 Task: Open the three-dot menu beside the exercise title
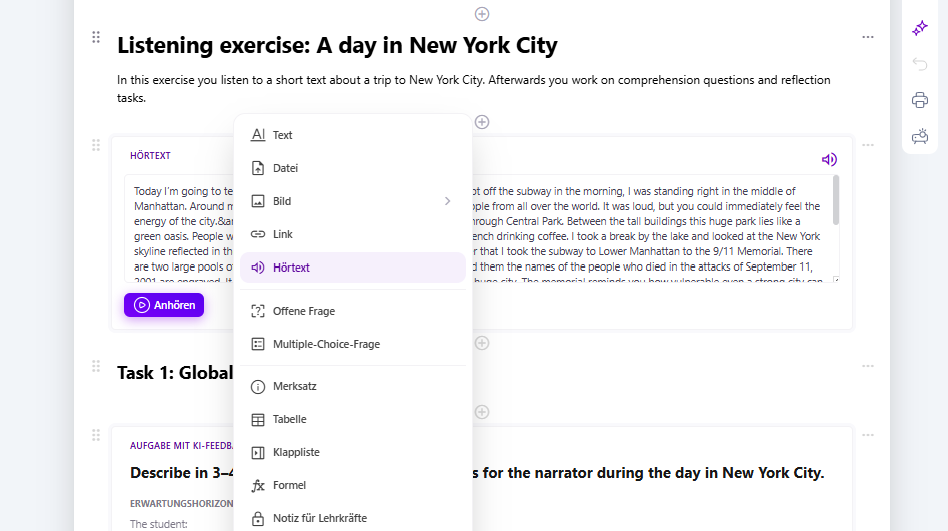[868, 37]
